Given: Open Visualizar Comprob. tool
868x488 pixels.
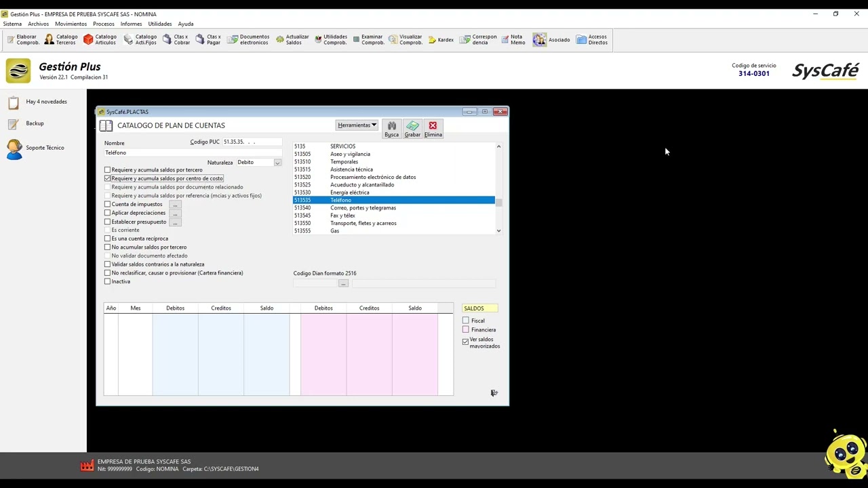Looking at the screenshot, I should [x=406, y=40].
